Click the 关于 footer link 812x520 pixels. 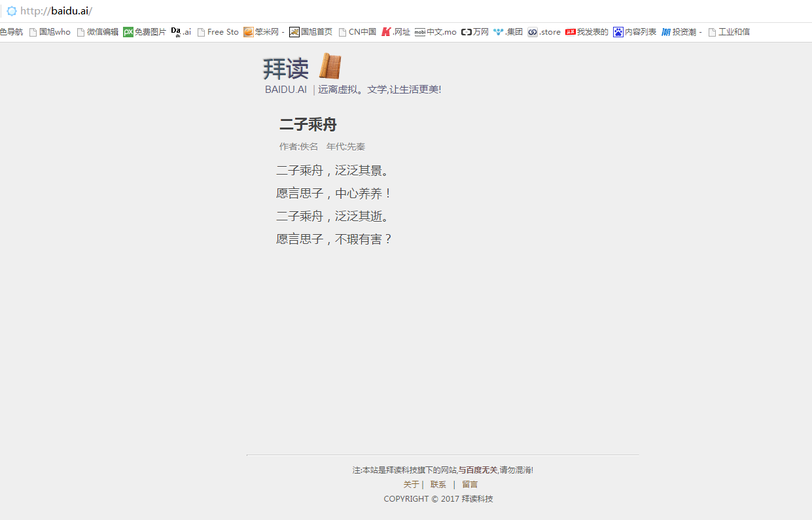click(x=412, y=484)
